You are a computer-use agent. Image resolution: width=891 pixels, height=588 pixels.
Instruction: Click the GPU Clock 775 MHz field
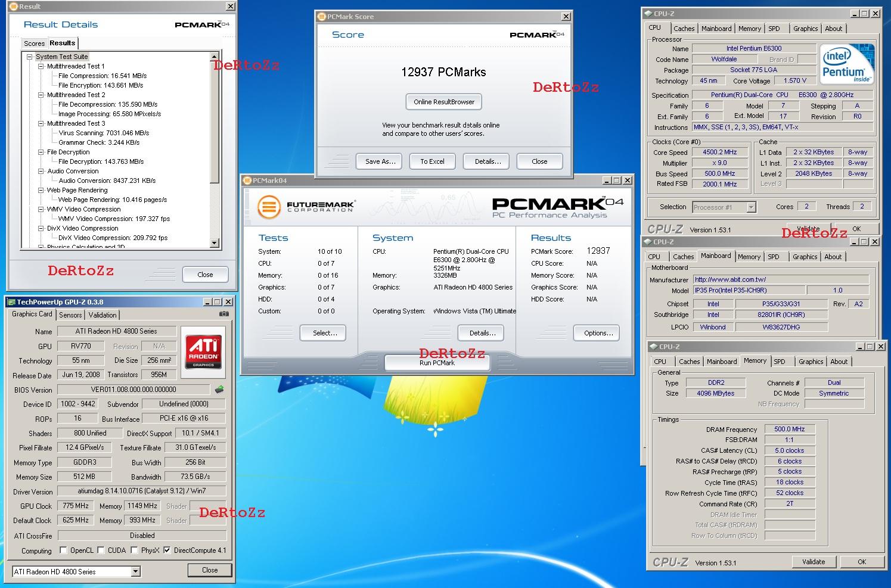pyautogui.click(x=75, y=506)
